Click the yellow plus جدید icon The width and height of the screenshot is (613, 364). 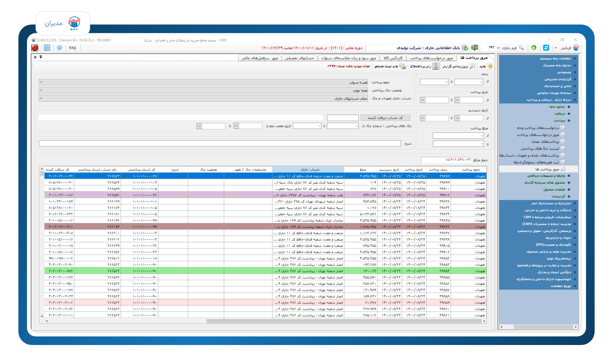point(490,66)
